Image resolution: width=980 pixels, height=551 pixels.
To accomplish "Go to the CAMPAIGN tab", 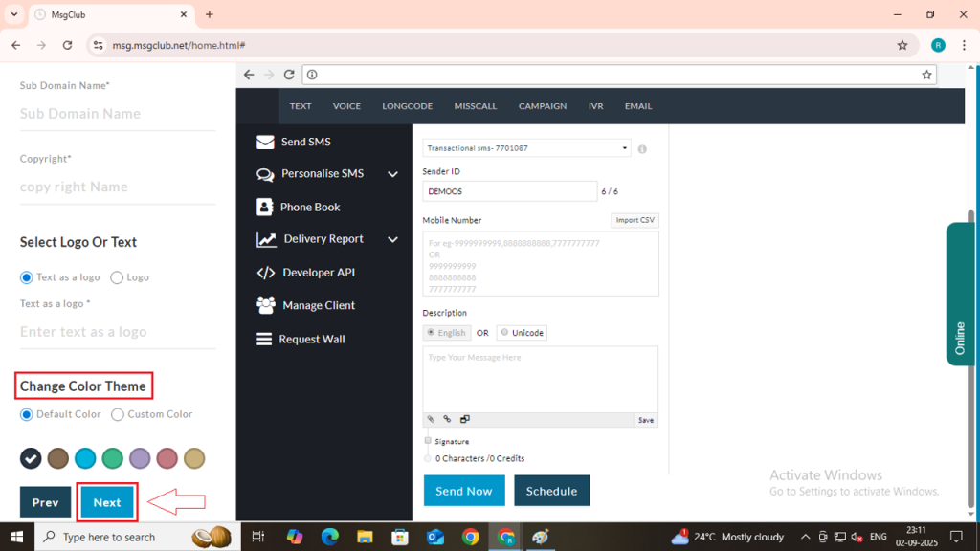I will [x=543, y=106].
